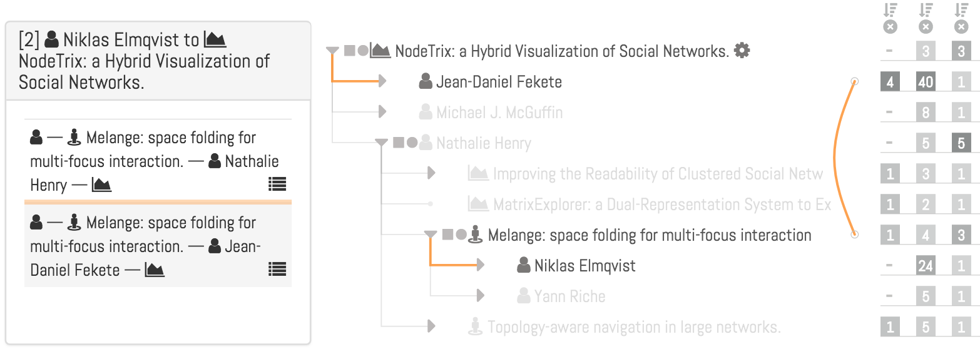
Task: Click the list icon on the Nathalie Henry path
Action: [x=277, y=184]
